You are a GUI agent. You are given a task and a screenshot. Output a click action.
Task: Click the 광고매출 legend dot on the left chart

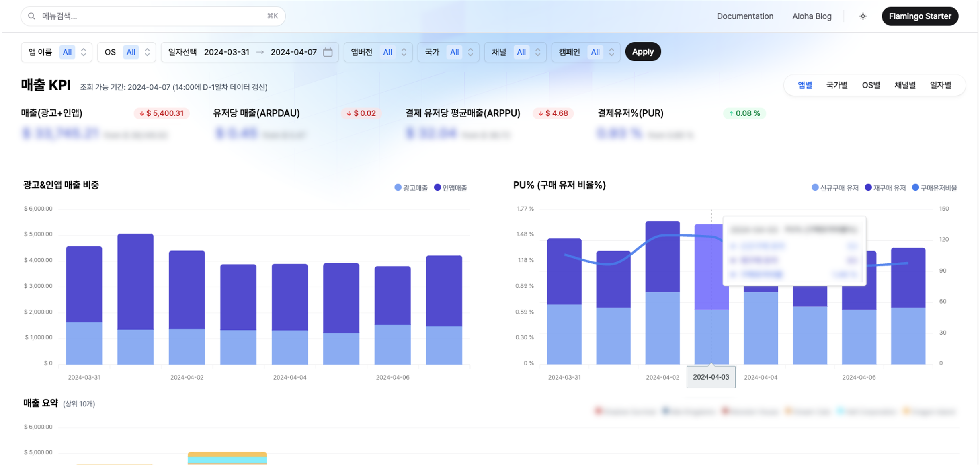[397, 187]
